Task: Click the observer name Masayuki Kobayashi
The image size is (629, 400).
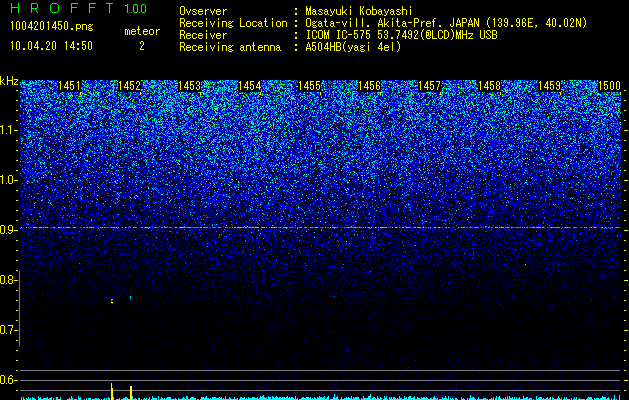Action: [359, 11]
